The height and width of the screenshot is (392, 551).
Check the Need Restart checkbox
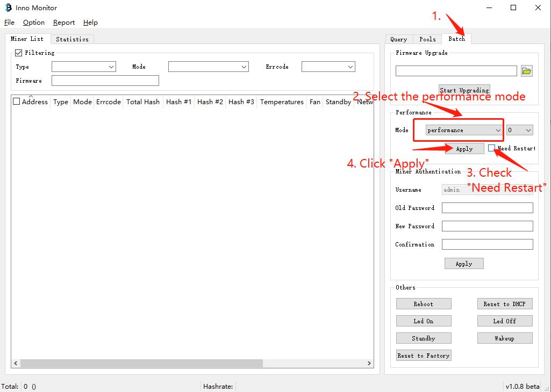[x=491, y=148]
